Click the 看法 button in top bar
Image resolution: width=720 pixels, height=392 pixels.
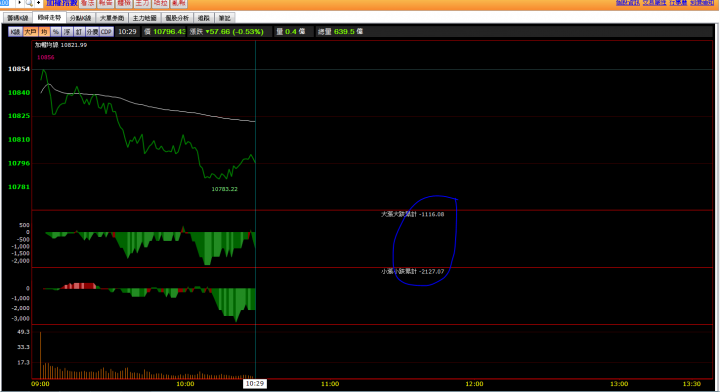88,3
